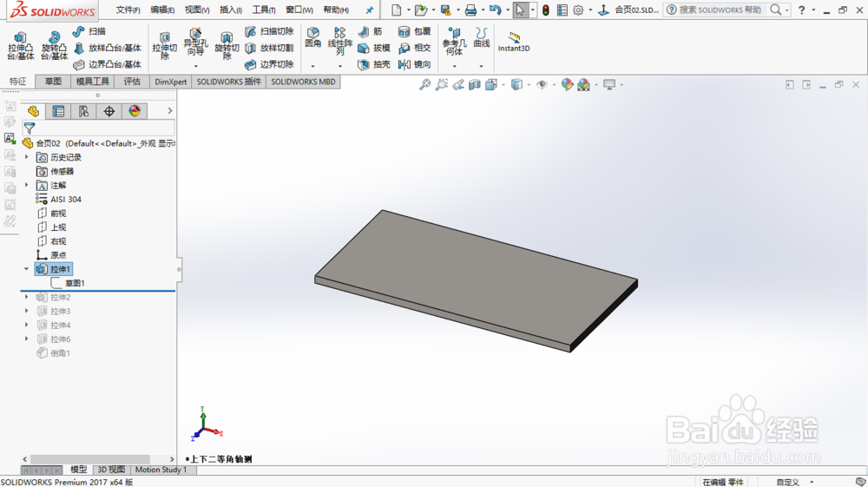868x487 pixels.
Task: Open the Hole Wizard (异型孔向导)
Action: point(194,43)
